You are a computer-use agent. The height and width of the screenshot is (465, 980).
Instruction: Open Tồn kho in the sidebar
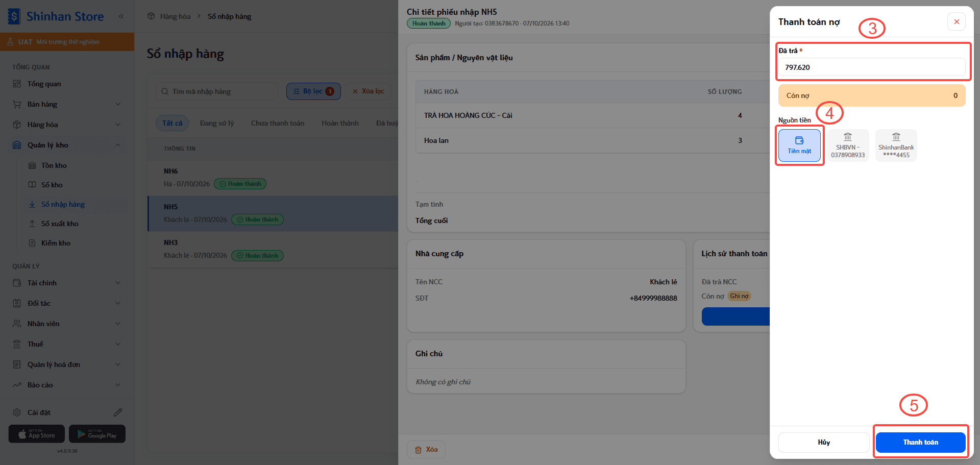(x=76, y=165)
